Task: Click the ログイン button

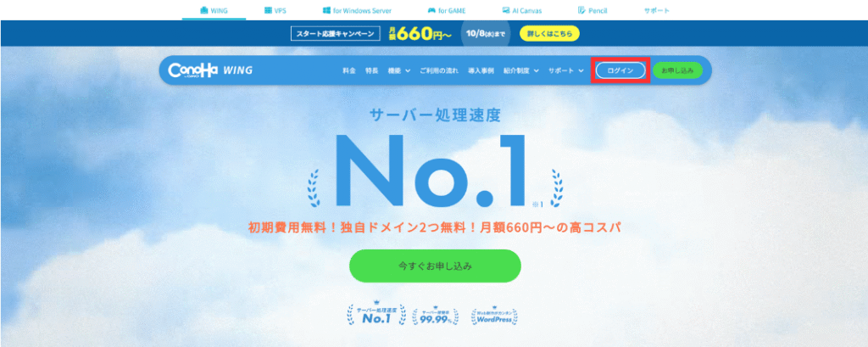Action: click(x=620, y=70)
